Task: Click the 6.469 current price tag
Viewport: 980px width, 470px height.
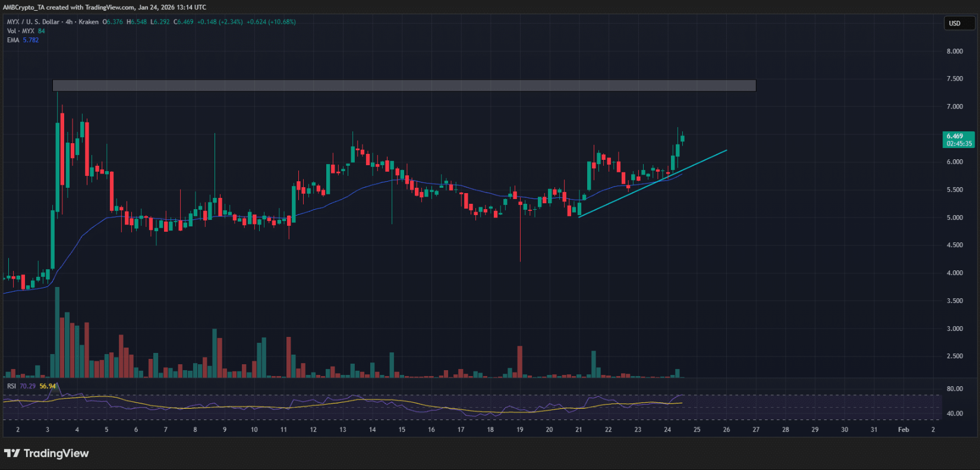Action: (958, 136)
